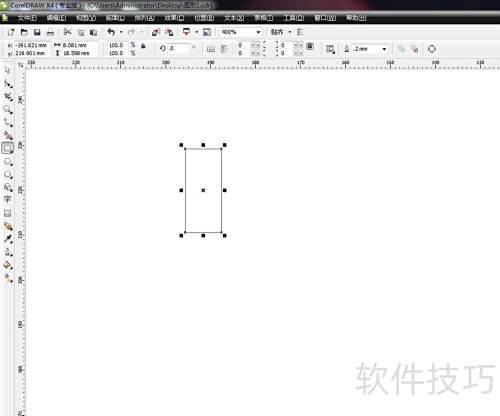Bring object to front of layer
The image size is (500, 416).
401,49
